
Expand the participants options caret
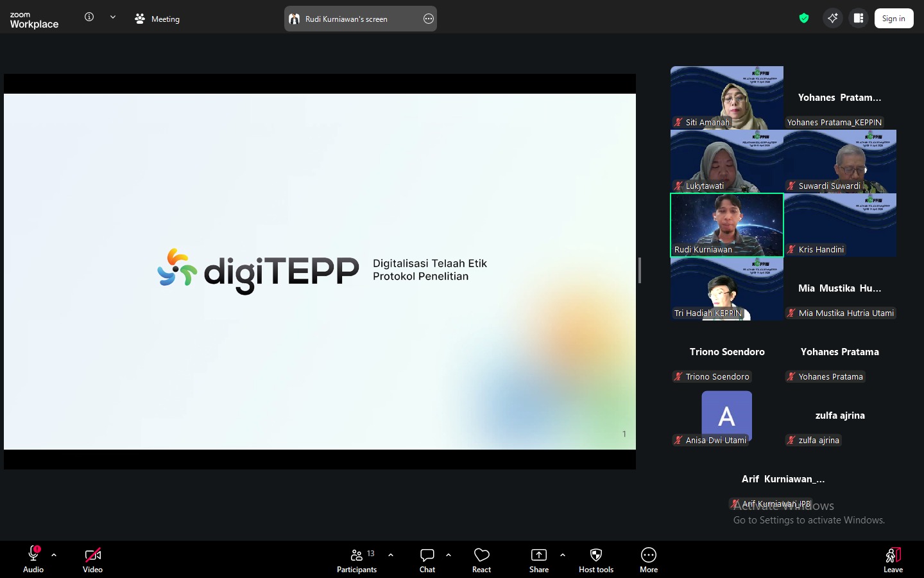point(391,555)
